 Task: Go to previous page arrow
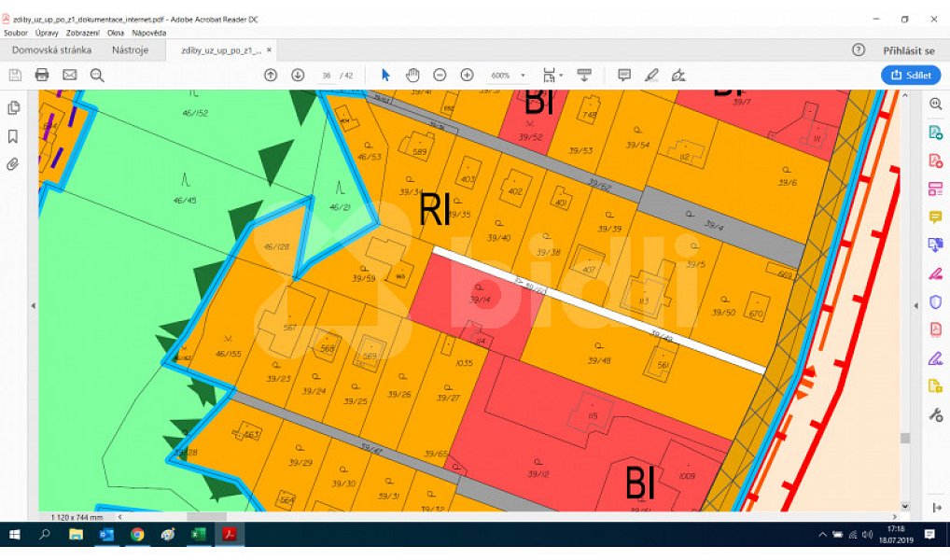pyautogui.click(x=271, y=76)
